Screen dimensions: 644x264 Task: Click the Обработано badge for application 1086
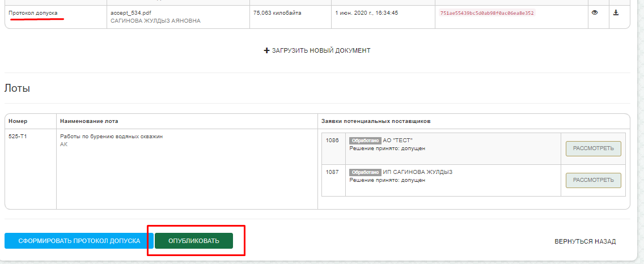365,140
